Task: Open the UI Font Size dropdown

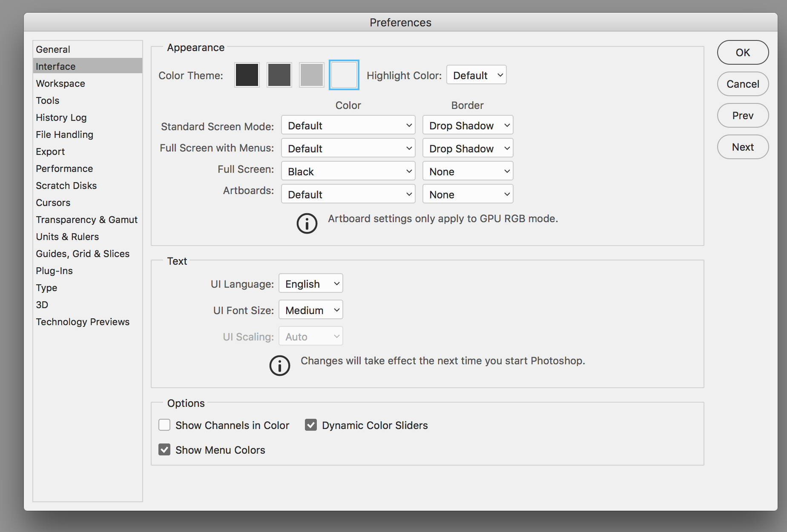Action: (x=310, y=309)
